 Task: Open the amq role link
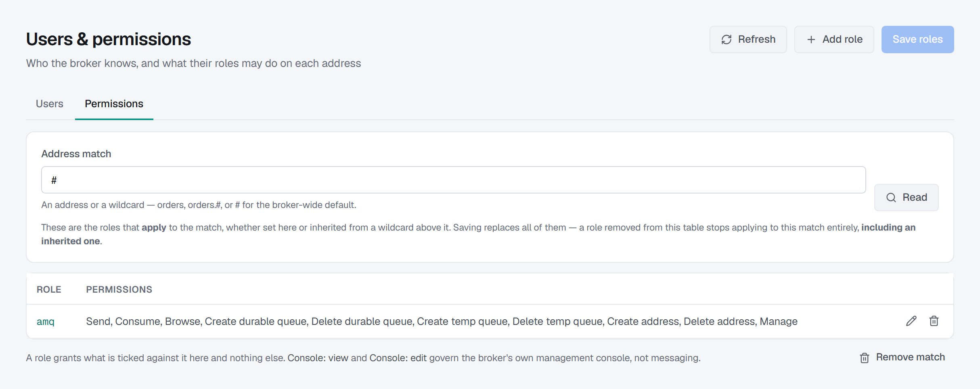click(46, 321)
